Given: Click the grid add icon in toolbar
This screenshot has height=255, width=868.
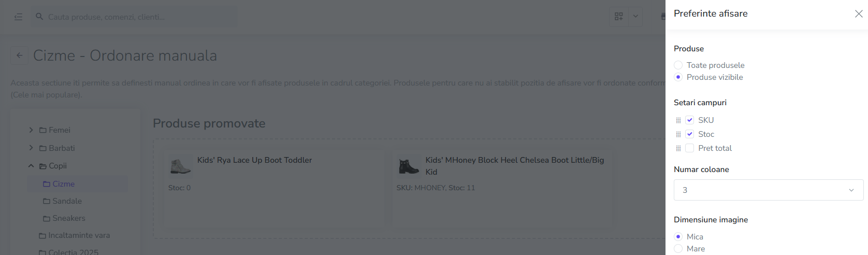Looking at the screenshot, I should 618,17.
